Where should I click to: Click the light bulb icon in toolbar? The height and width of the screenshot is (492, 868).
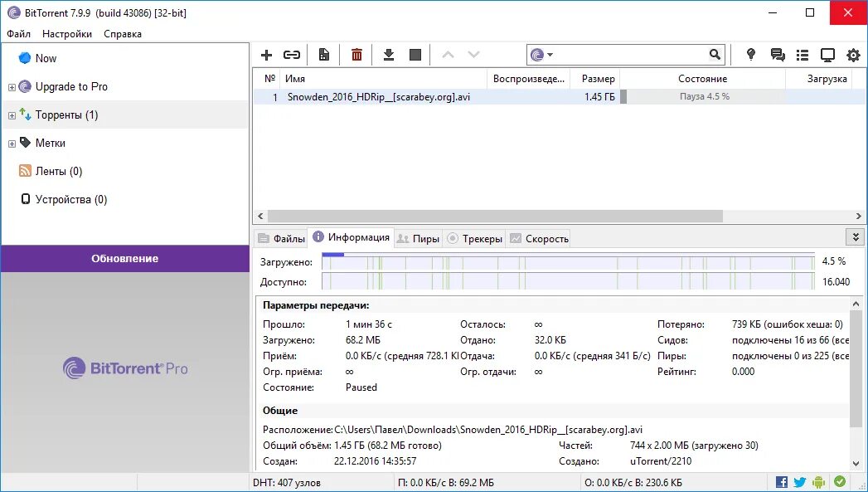coord(750,54)
